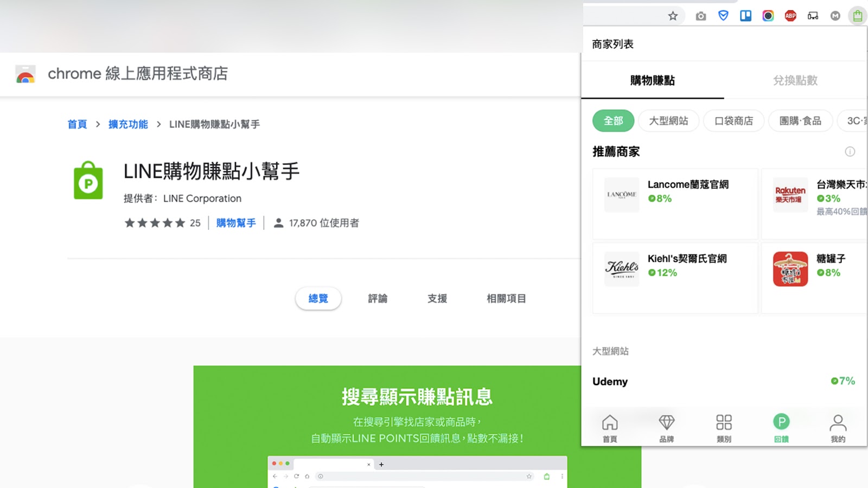
Task: Select the 購物賺點 tab
Action: [x=652, y=80]
